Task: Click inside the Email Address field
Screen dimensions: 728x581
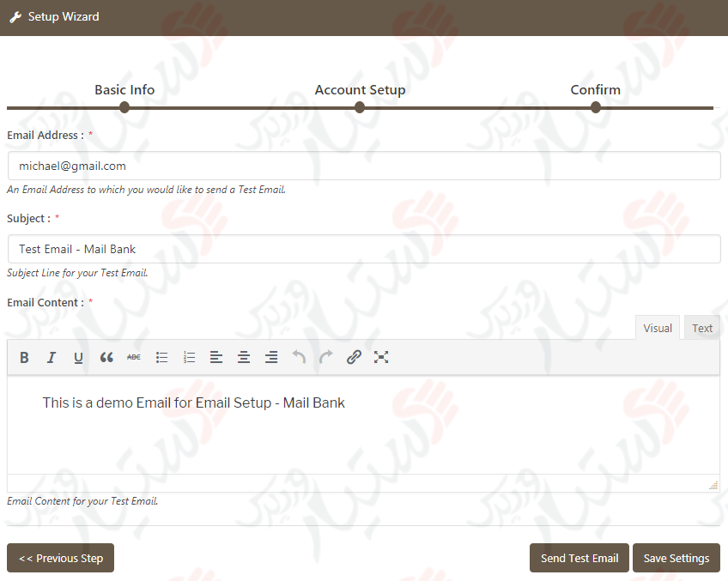Action: (x=364, y=166)
